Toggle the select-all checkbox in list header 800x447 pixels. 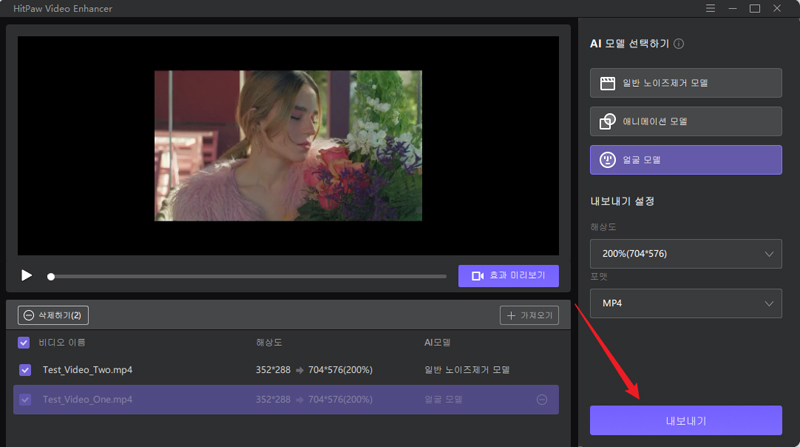(x=25, y=342)
